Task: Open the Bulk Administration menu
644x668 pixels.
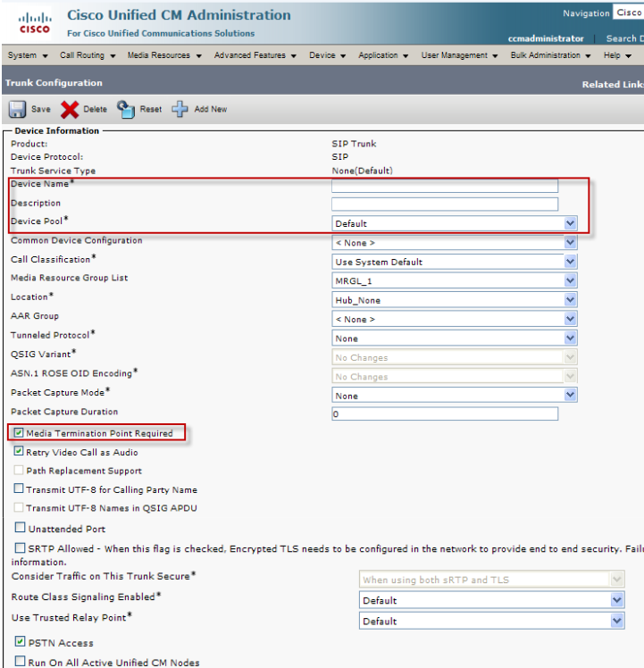Action: coord(550,55)
